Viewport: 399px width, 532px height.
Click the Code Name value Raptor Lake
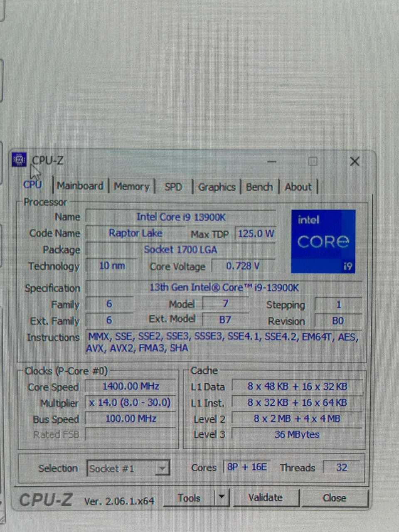coord(135,233)
